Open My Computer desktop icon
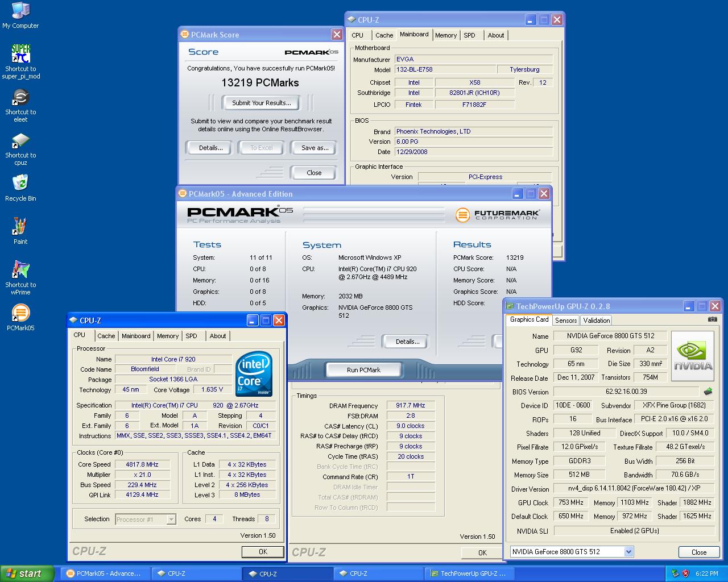728x582 pixels. 20,15
